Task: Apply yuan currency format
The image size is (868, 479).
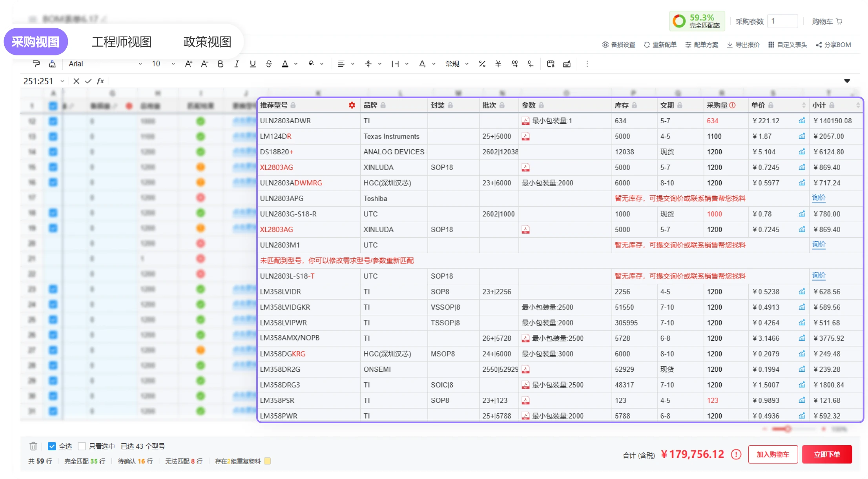Action: tap(498, 64)
